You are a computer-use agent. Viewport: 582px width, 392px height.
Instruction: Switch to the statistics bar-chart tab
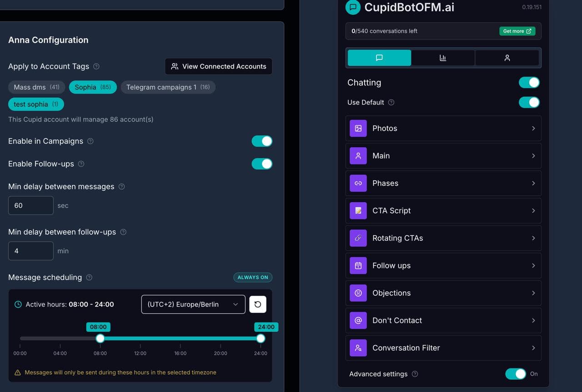coord(443,58)
